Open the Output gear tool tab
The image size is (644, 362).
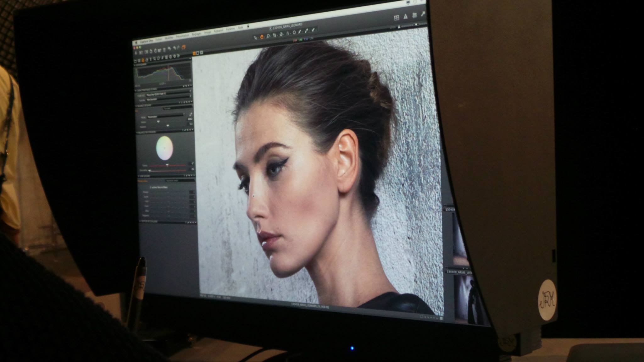coord(175,56)
